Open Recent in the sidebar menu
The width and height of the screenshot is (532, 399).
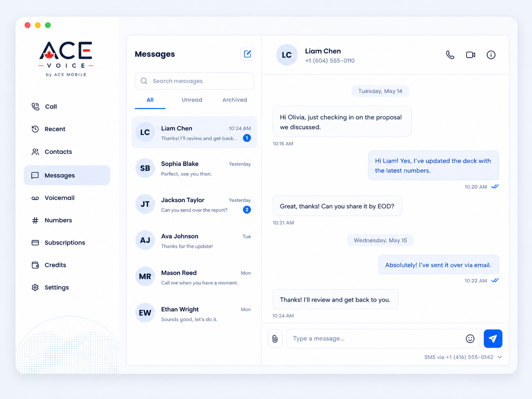coord(67,129)
